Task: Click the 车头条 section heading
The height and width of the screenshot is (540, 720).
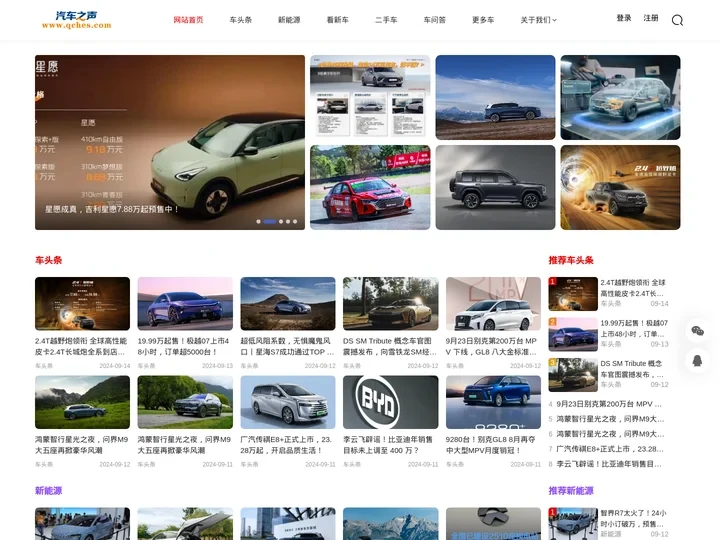Action: pyautogui.click(x=48, y=260)
